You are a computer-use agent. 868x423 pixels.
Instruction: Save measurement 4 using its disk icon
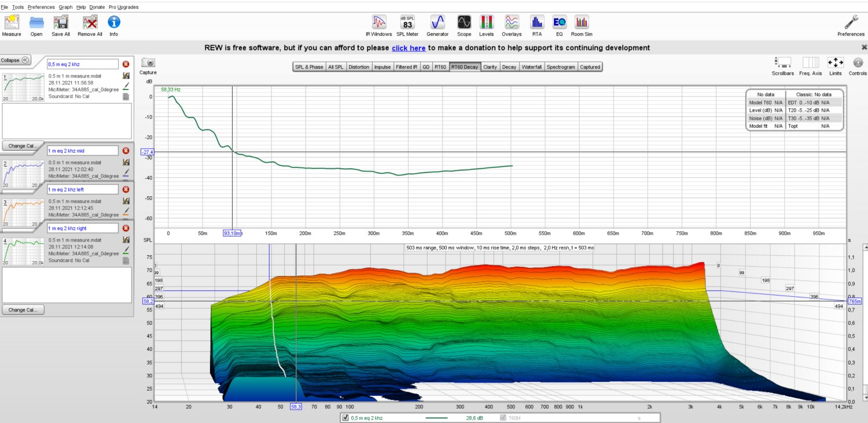point(126,240)
